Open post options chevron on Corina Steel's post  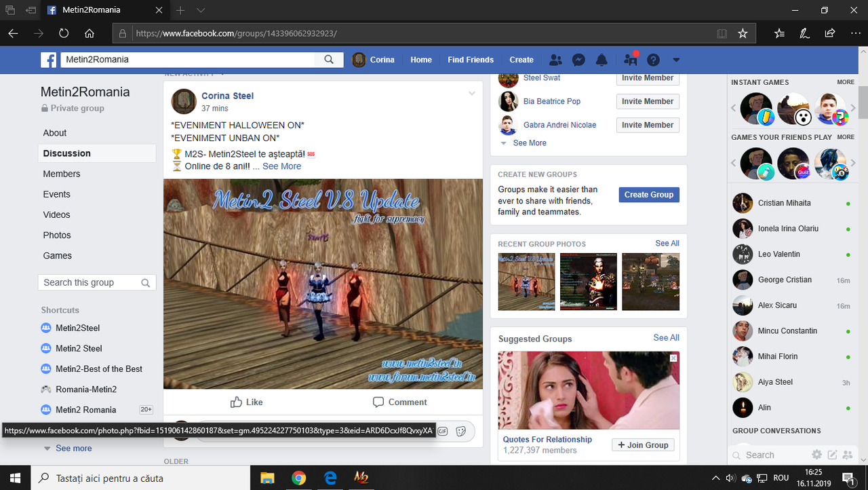pyautogui.click(x=472, y=94)
